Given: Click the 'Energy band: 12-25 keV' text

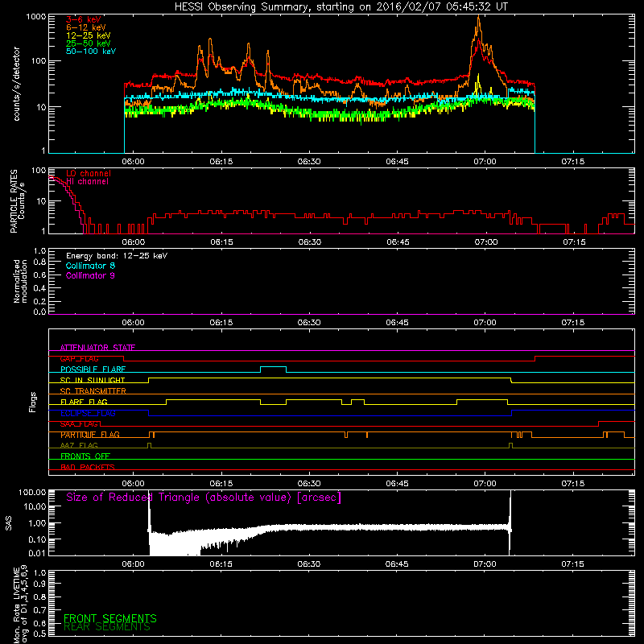Looking at the screenshot, I should point(117,256).
